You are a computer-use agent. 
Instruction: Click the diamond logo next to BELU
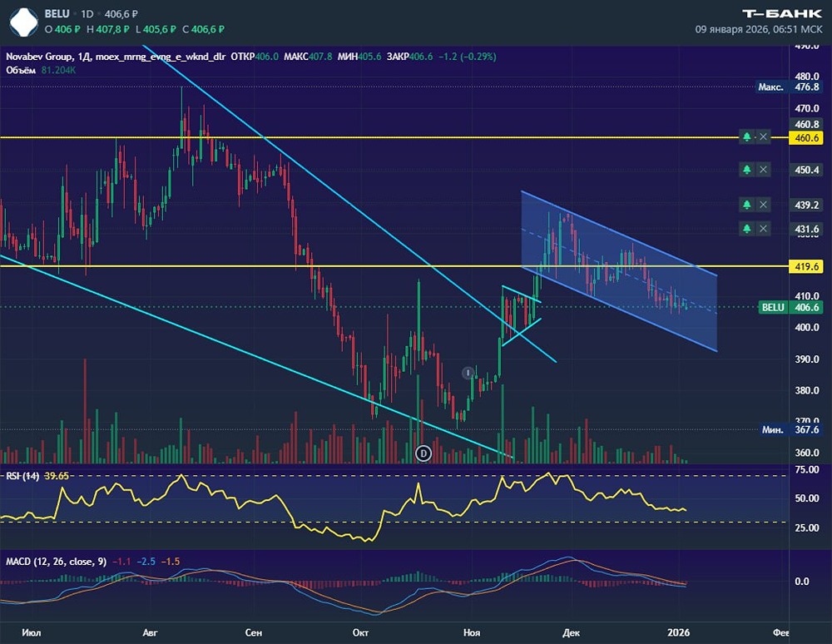(x=24, y=22)
